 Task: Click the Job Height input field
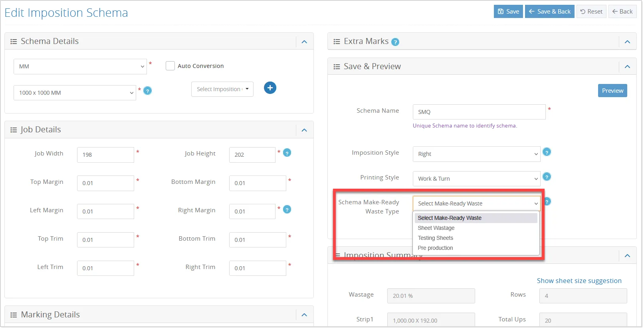(252, 155)
